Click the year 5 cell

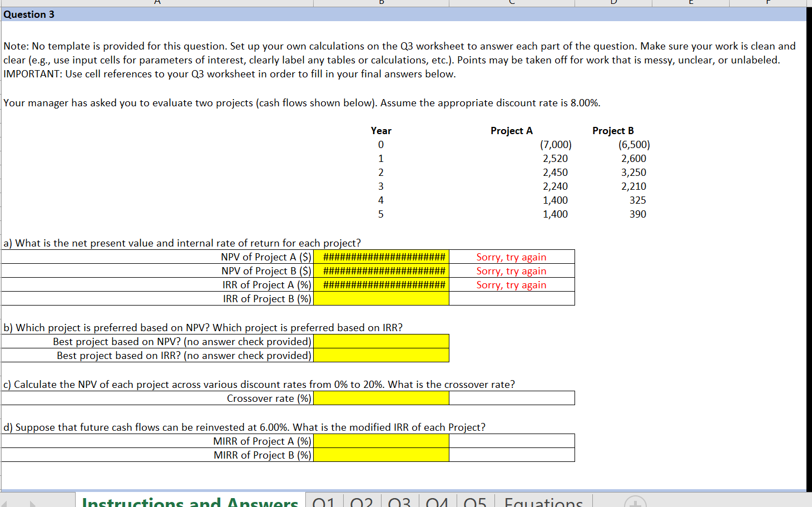point(381,214)
